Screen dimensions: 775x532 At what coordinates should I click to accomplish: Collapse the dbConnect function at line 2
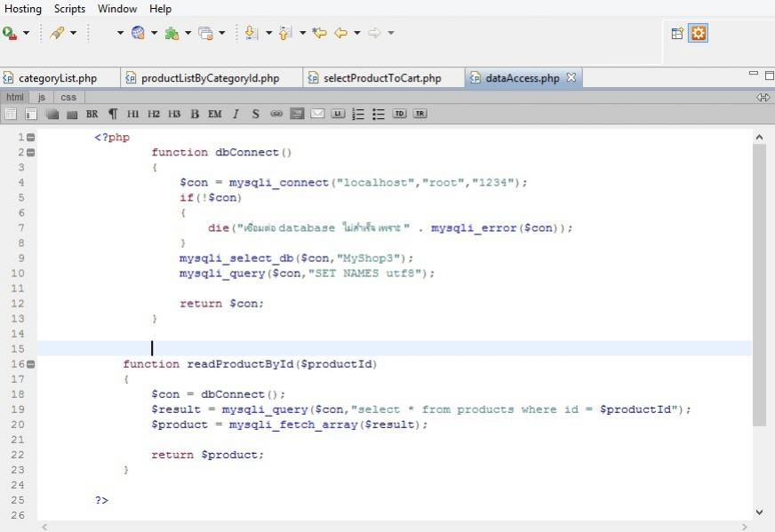30,152
